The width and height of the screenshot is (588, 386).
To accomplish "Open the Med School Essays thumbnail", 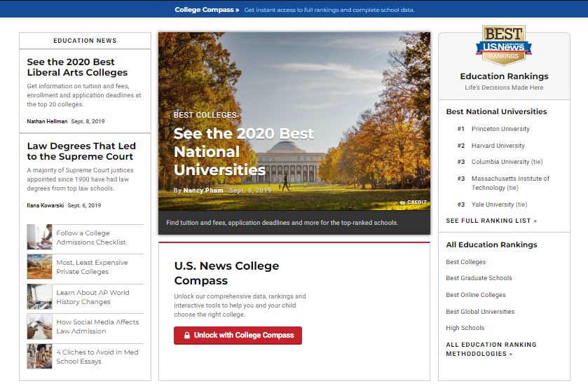I will point(39,356).
